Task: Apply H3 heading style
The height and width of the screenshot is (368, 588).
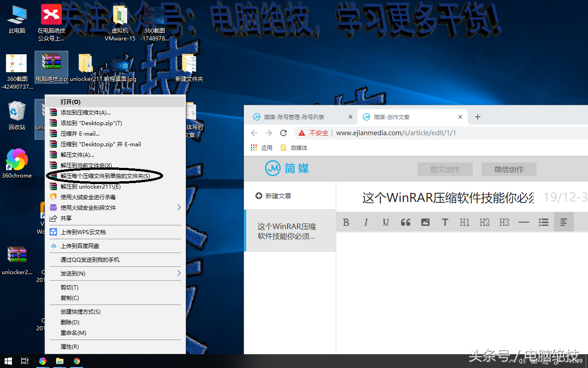Action: (x=504, y=222)
